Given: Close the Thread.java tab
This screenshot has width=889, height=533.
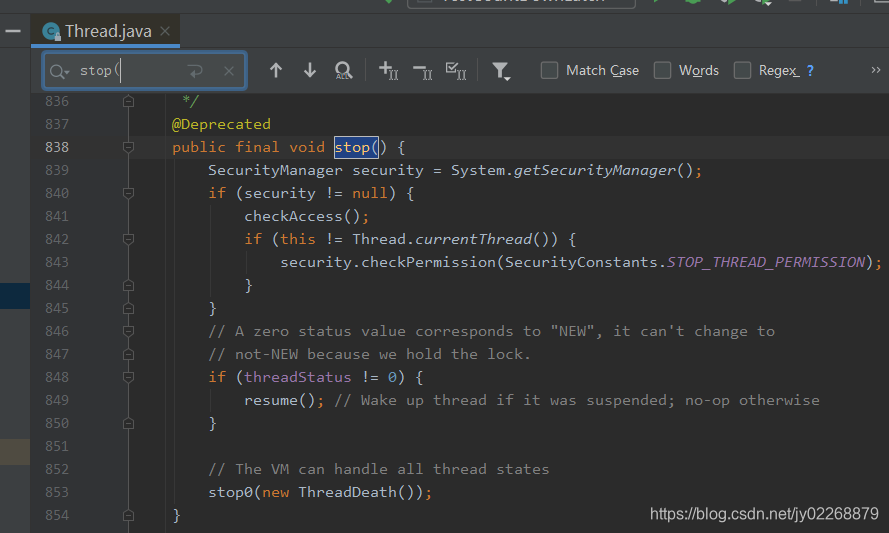Looking at the screenshot, I should pyautogui.click(x=165, y=31).
